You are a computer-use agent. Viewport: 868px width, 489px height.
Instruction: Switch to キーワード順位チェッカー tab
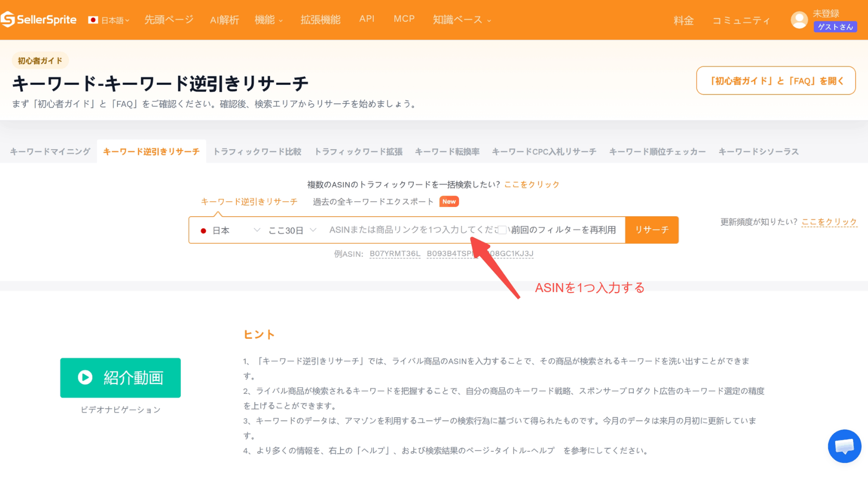[657, 152]
